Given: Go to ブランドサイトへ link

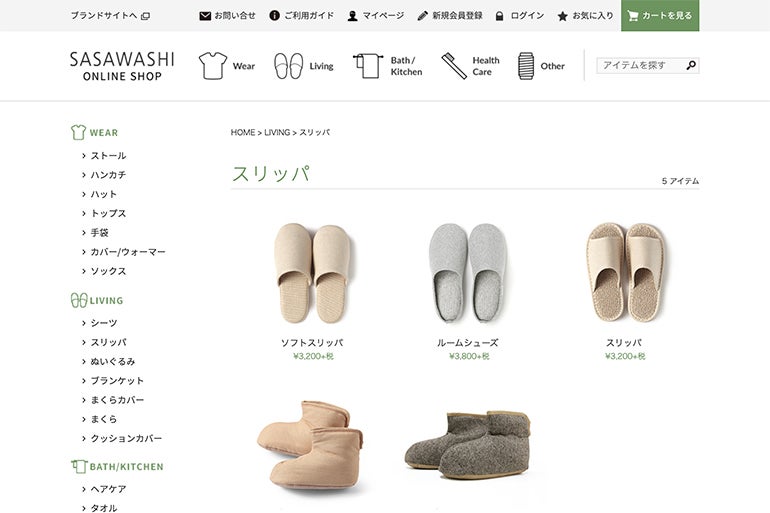Looking at the screenshot, I should [x=104, y=16].
